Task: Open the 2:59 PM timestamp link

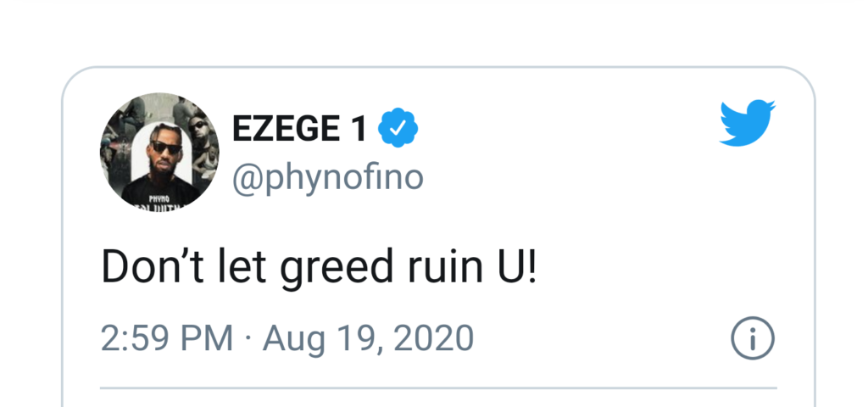Action: tap(167, 339)
